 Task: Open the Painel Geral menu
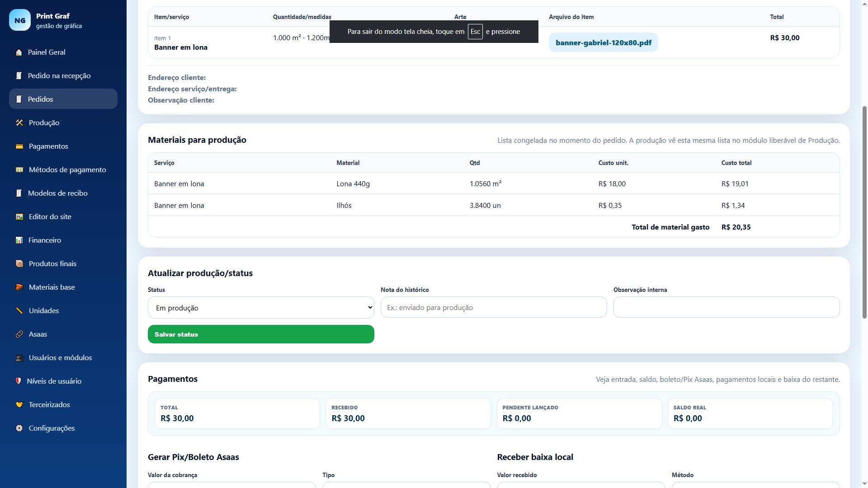[63, 52]
